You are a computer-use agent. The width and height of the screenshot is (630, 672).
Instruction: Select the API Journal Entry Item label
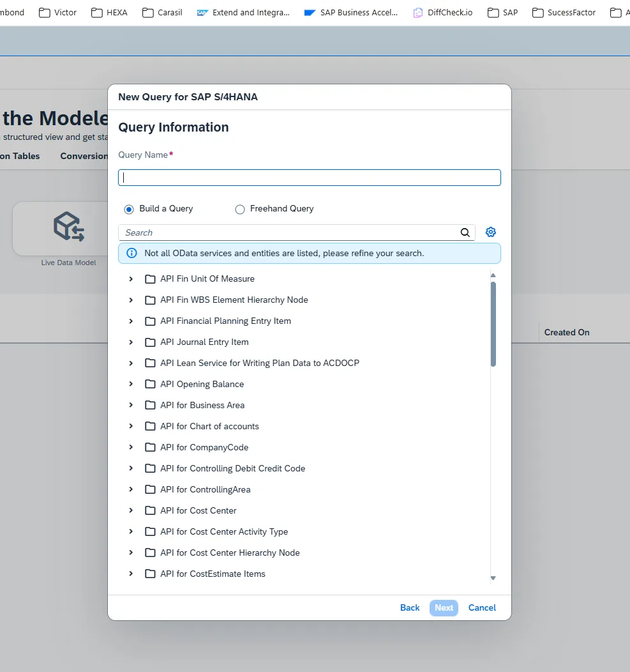tap(204, 342)
